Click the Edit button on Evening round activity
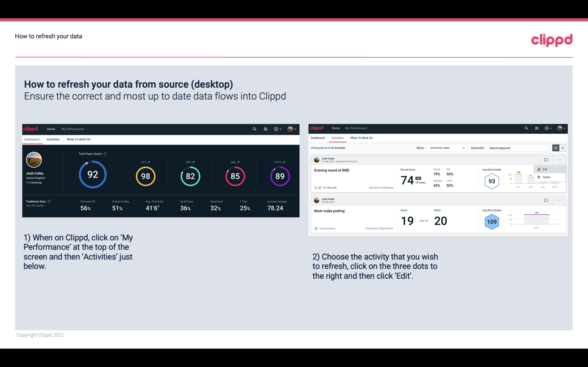 coord(546,169)
